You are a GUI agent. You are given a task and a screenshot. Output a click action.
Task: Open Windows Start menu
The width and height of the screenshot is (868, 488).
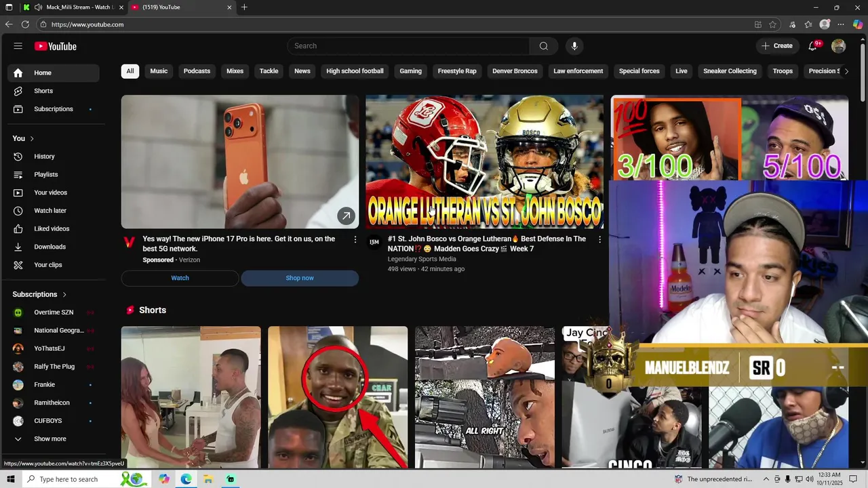coord(10,479)
